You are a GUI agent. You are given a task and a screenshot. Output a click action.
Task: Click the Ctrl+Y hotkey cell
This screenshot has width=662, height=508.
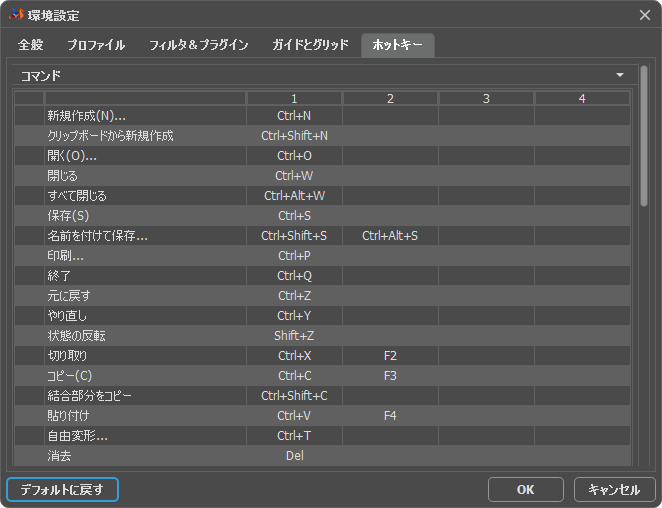294,315
